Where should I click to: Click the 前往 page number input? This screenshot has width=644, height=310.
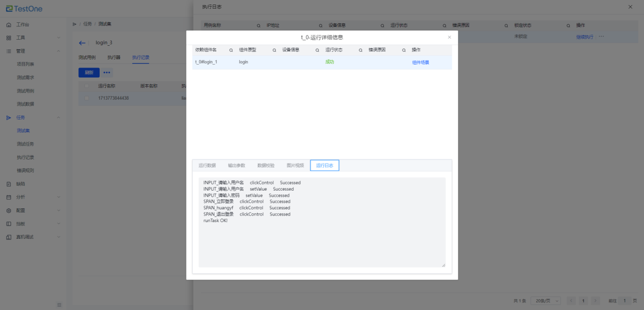pos(624,301)
